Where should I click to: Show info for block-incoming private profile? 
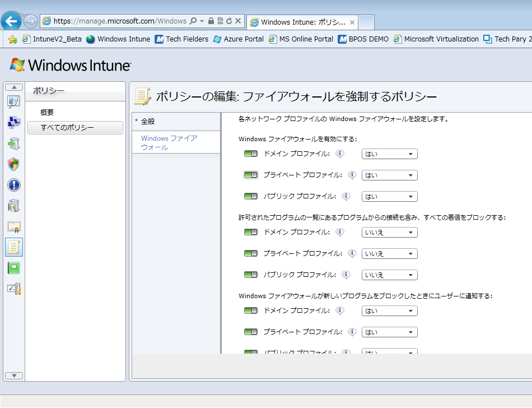[352, 253]
